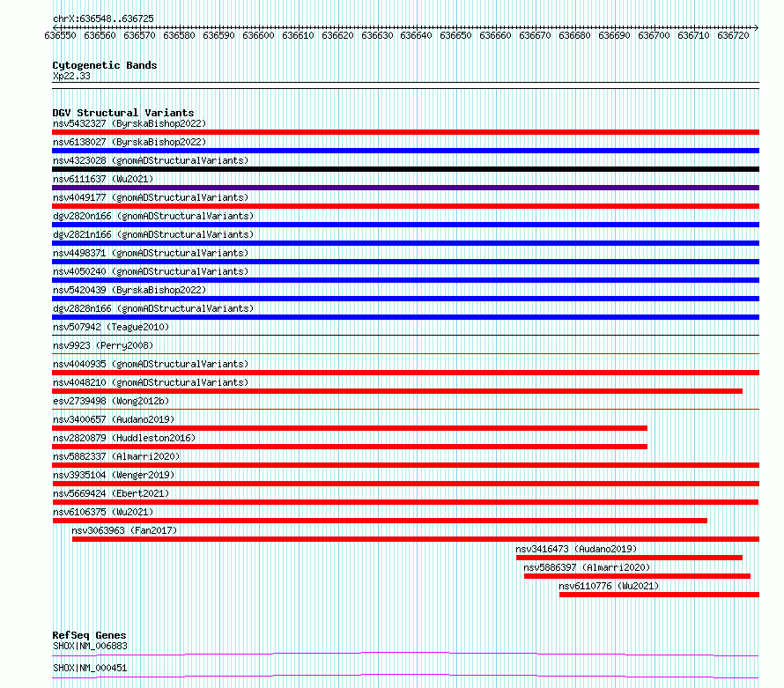Click the Xp22.33 cytogenetic band label

coord(71,76)
